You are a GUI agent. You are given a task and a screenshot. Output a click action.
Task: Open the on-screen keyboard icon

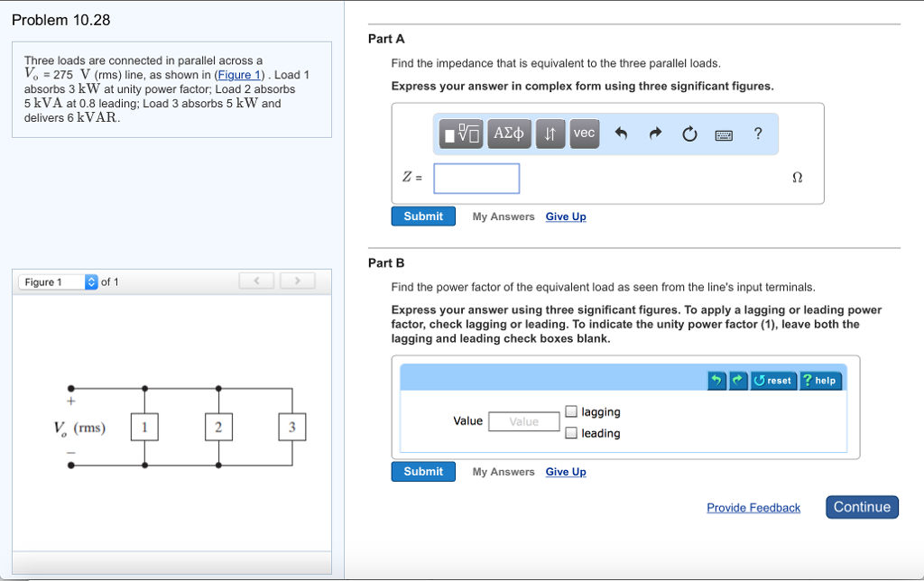723,134
